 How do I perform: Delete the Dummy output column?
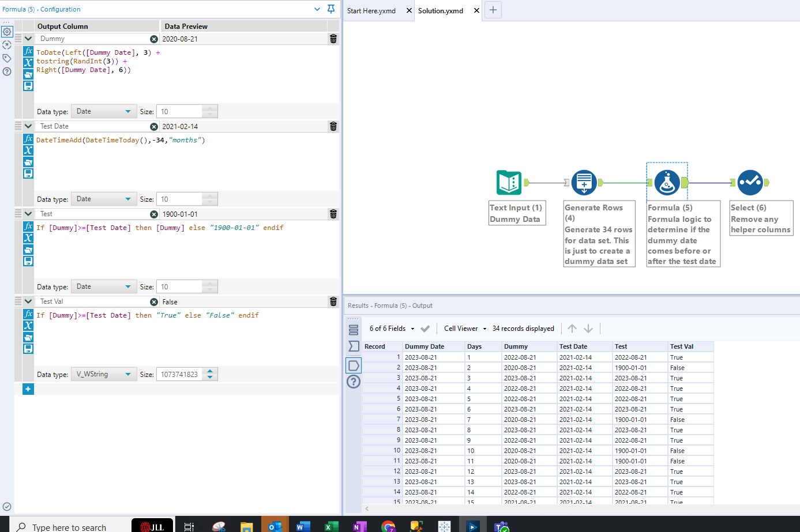(x=333, y=39)
